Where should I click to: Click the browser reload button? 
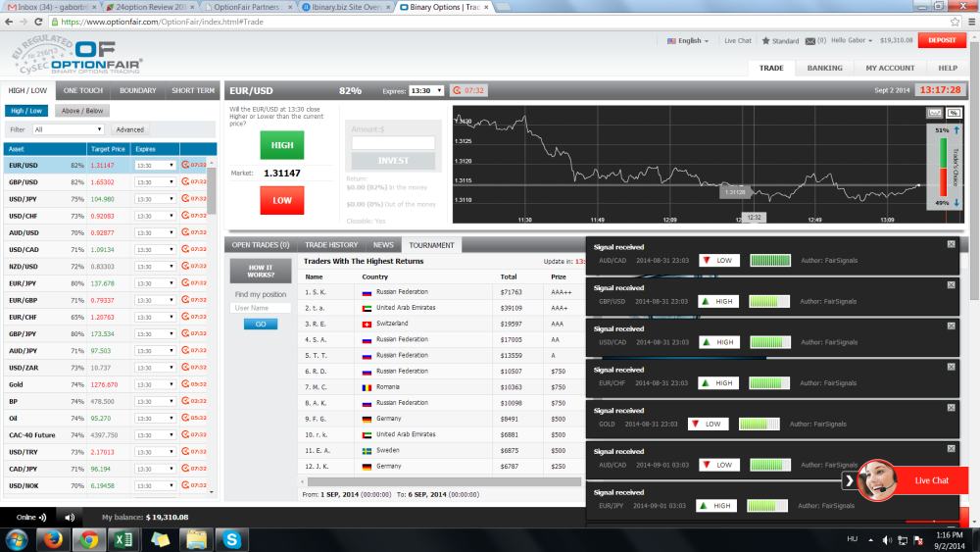click(38, 22)
